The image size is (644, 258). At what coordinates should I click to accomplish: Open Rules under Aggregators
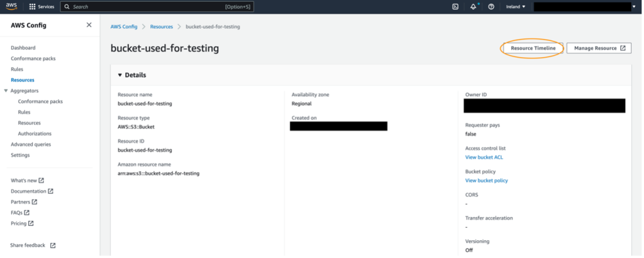(x=25, y=112)
